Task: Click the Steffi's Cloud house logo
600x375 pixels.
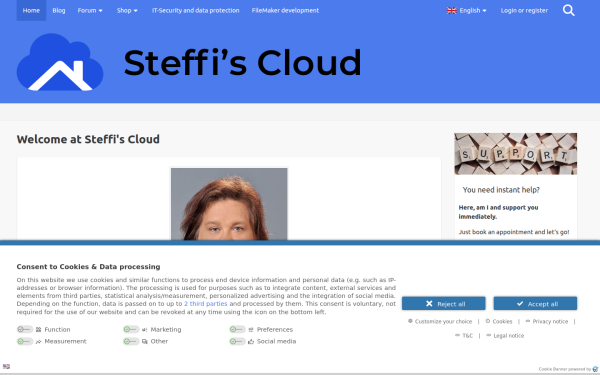Action: [x=60, y=62]
